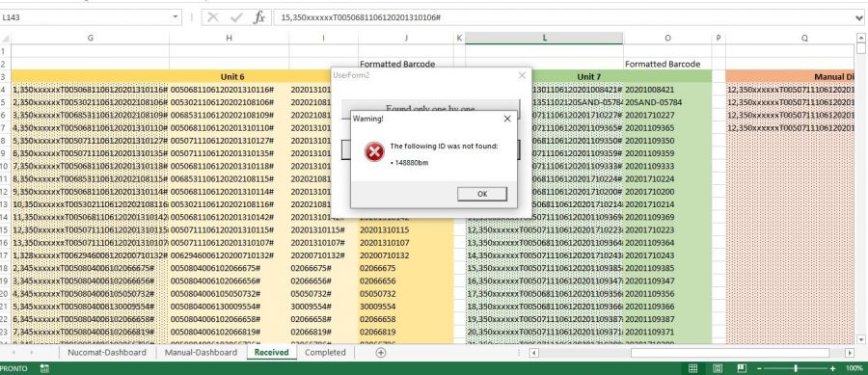Open the Name Box dropdown arrow

pyautogui.click(x=176, y=17)
